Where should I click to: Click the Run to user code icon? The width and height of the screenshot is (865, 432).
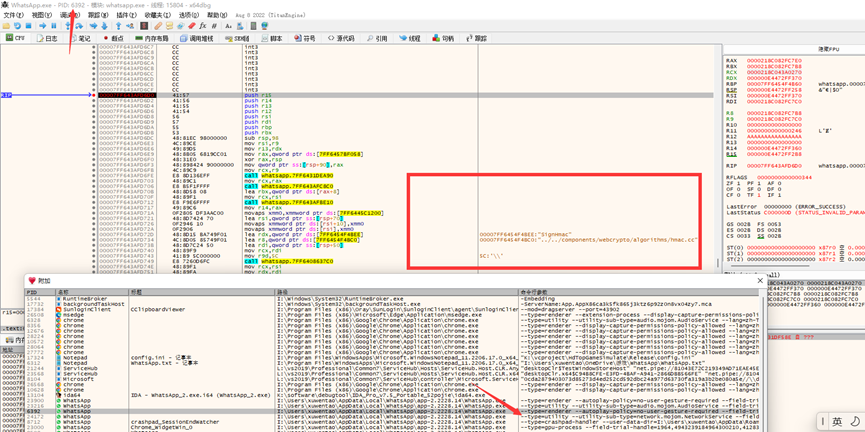pos(130,26)
